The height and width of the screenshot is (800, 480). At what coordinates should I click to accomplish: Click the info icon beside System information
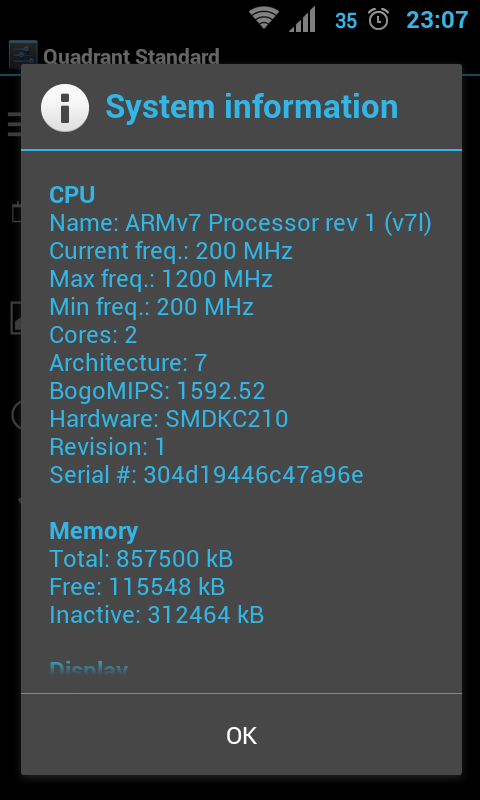(65, 108)
